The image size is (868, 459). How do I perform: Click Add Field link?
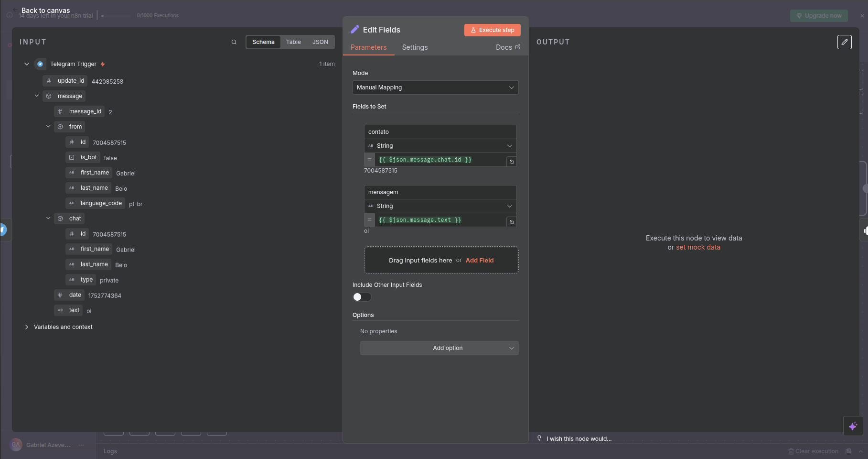pyautogui.click(x=480, y=261)
